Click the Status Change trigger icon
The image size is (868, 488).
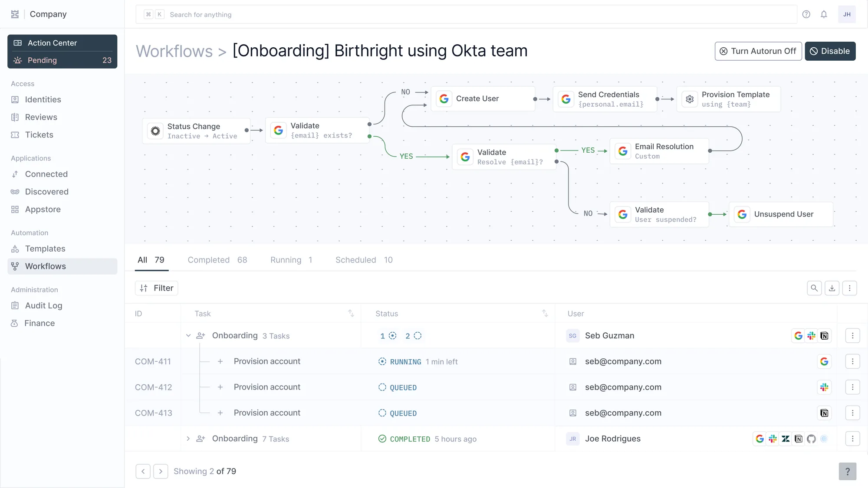[155, 131]
